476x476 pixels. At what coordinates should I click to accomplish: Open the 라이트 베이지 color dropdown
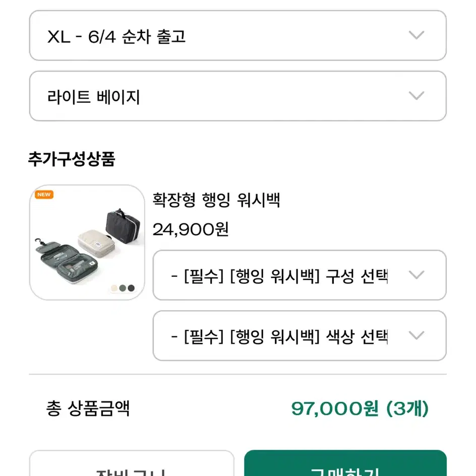pos(237,96)
